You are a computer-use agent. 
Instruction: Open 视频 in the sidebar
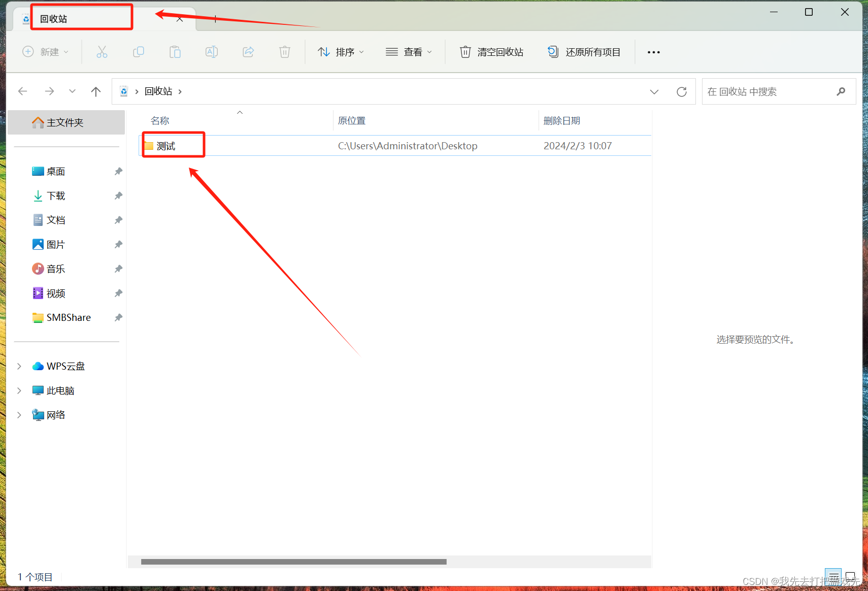[56, 293]
